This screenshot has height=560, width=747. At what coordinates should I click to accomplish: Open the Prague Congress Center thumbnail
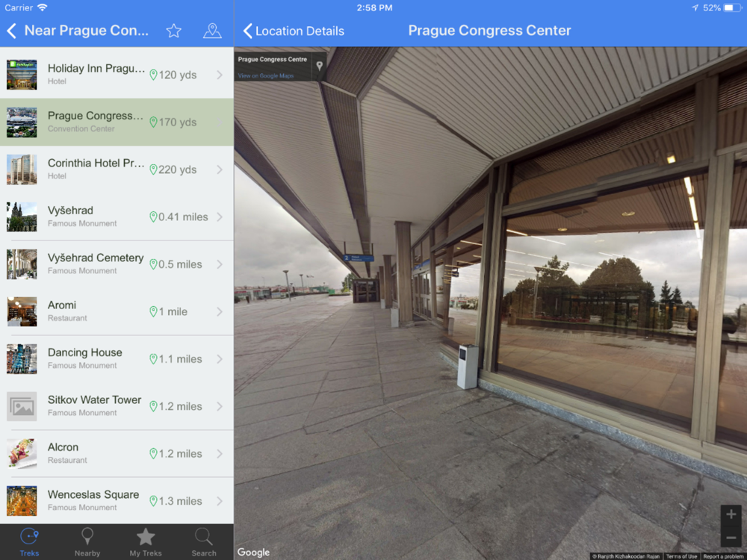point(22,122)
